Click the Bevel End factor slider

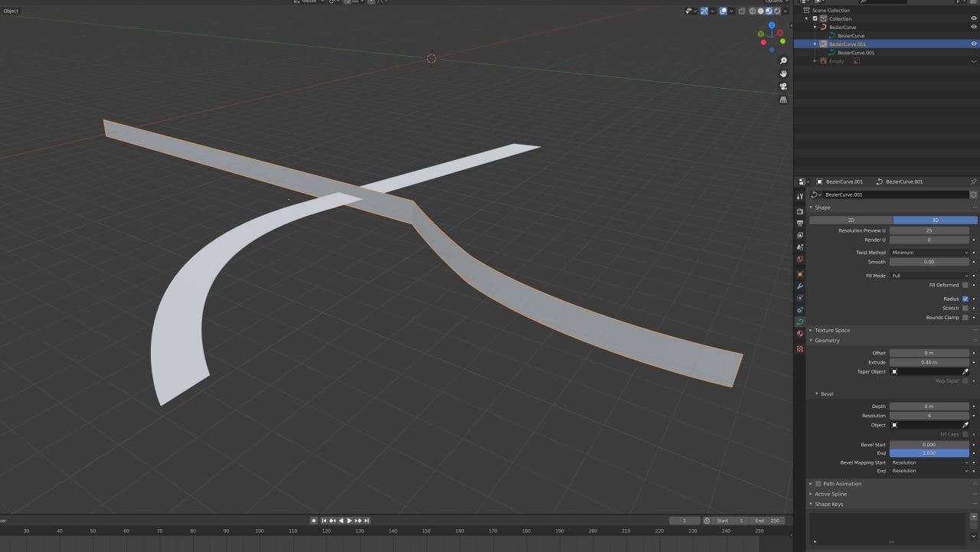point(929,453)
